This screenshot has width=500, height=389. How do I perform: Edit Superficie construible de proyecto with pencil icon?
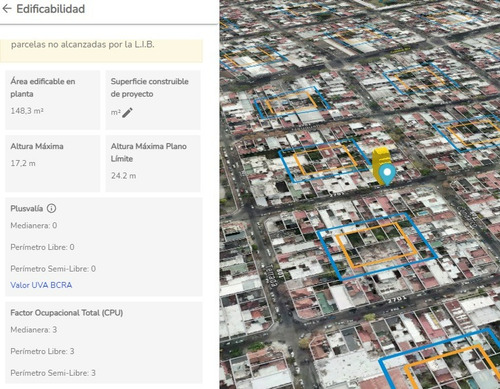(x=127, y=113)
